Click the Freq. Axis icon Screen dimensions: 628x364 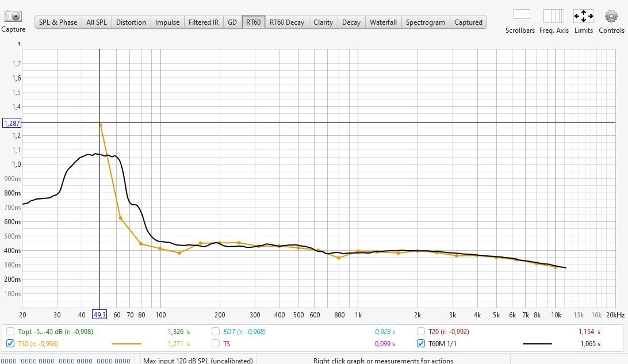pos(553,16)
